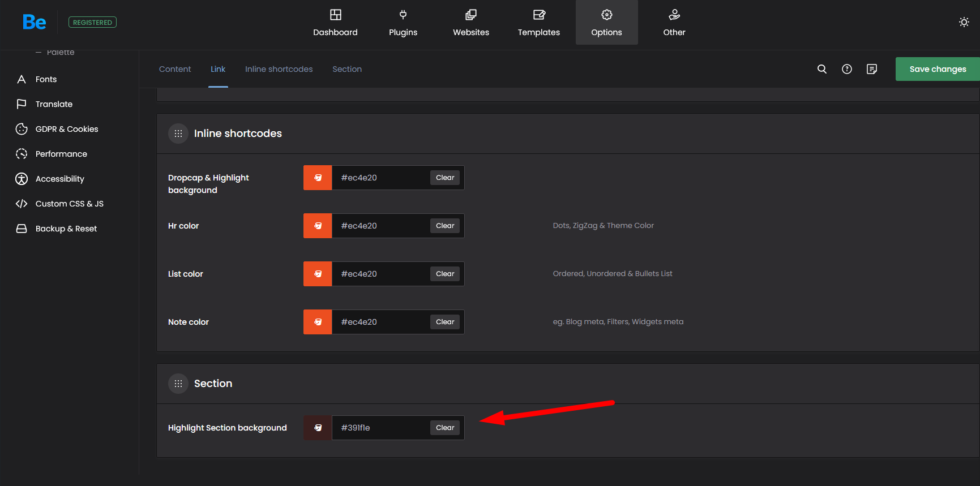The width and height of the screenshot is (980, 486).
Task: Open the Dropcap & Highlight background color swatch
Action: [x=318, y=178]
